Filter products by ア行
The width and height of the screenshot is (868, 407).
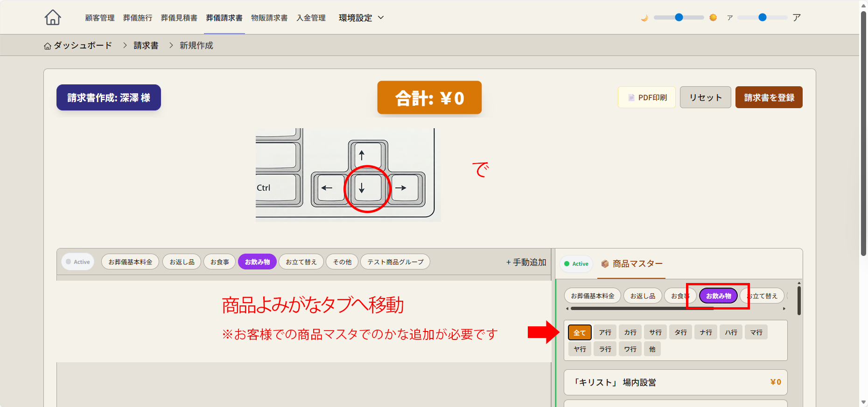[605, 332]
